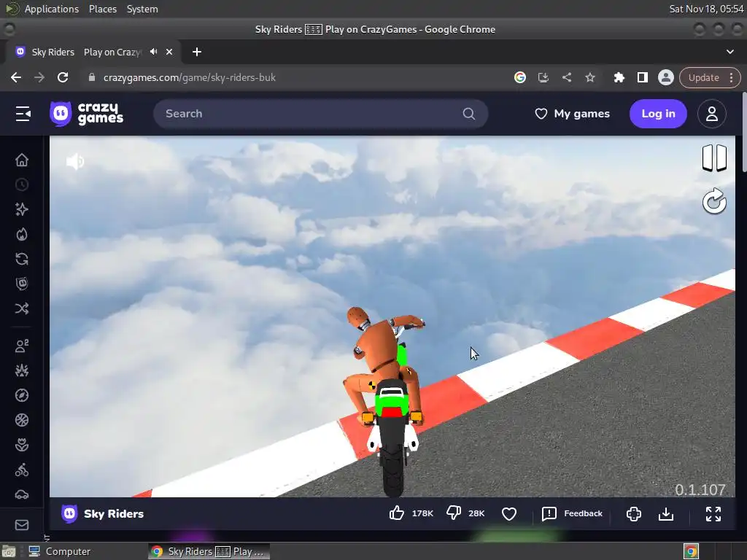747x560 pixels.
Task: Open the envelope contact icon
Action: point(22,525)
